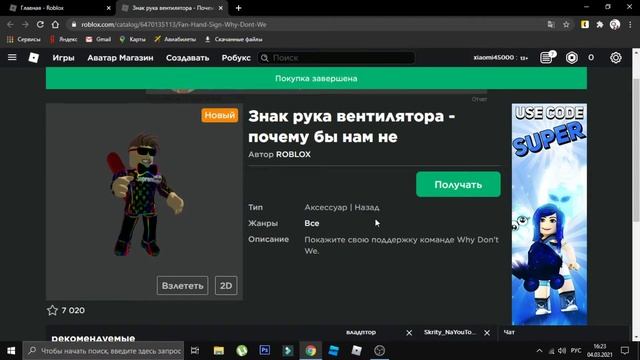640x360 pixels.
Task: Open OBS Studio from taskbar
Action: click(380, 351)
